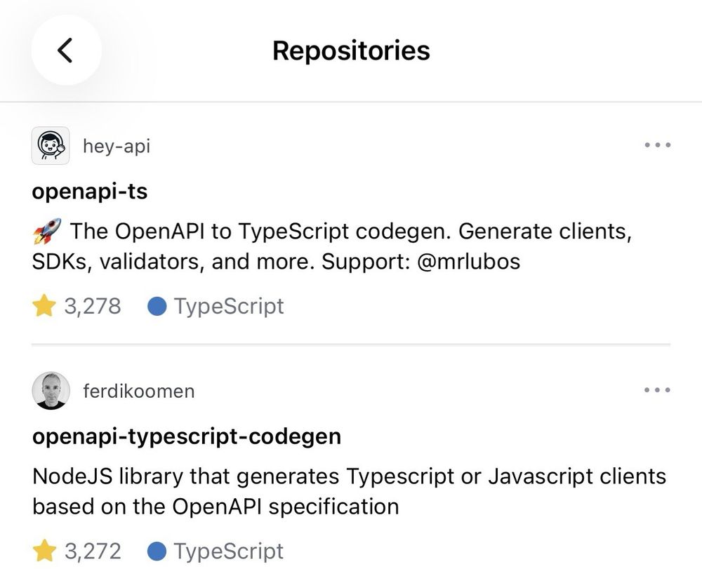Open more options for openapi-typescript-codegen repository
This screenshot has height=588, width=702.
click(657, 391)
